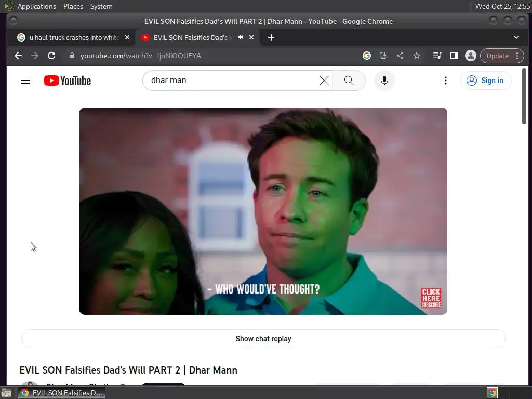532x399 pixels.
Task: Show chat replay
Action: pyautogui.click(x=263, y=339)
